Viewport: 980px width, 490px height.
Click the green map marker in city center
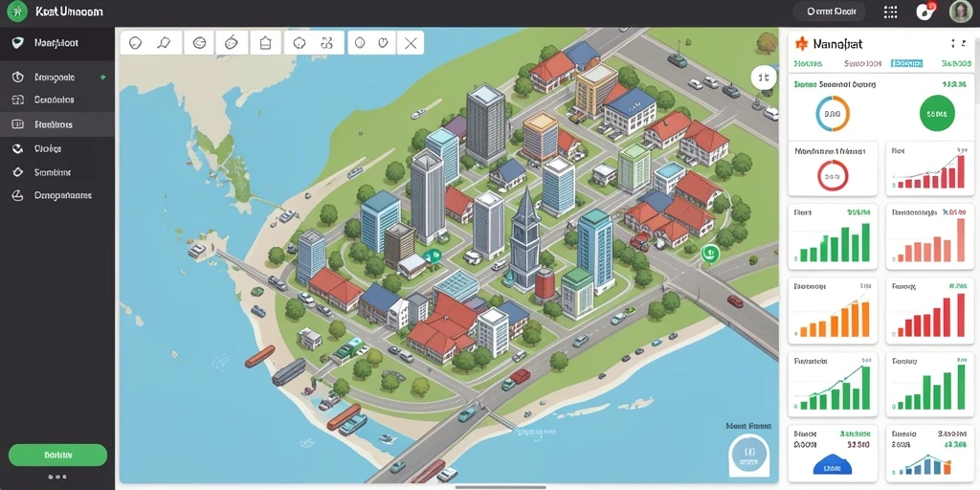point(432,255)
